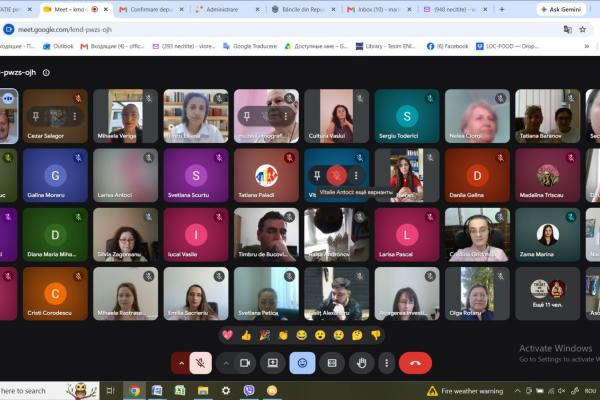The image size is (600, 400).
Task: Show hidden system tray icons
Action: click(x=517, y=391)
